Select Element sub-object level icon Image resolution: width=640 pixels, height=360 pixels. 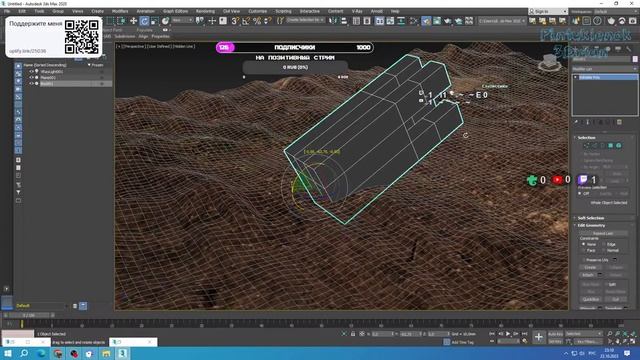(x=619, y=145)
